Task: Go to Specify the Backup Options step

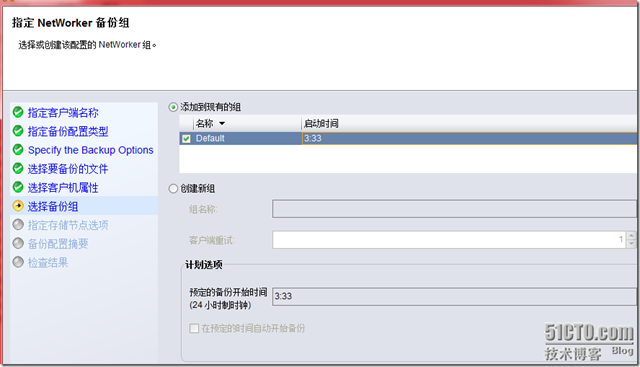Action: (x=91, y=150)
